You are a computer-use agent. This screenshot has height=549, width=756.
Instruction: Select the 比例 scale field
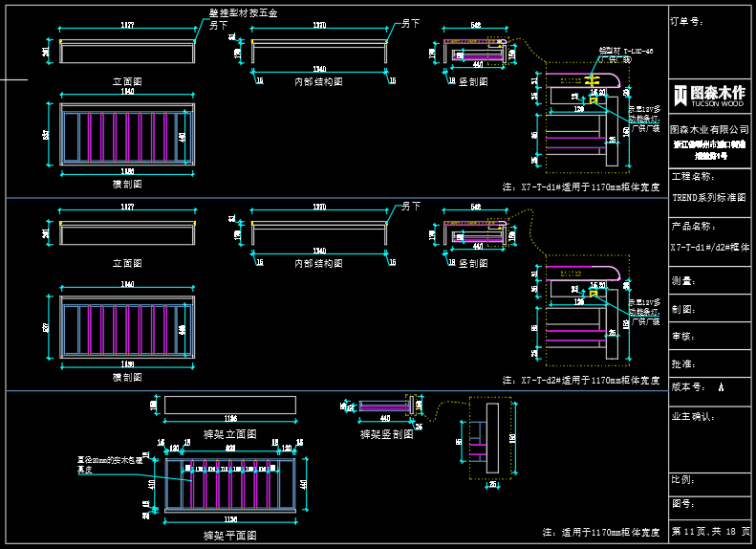click(681, 479)
